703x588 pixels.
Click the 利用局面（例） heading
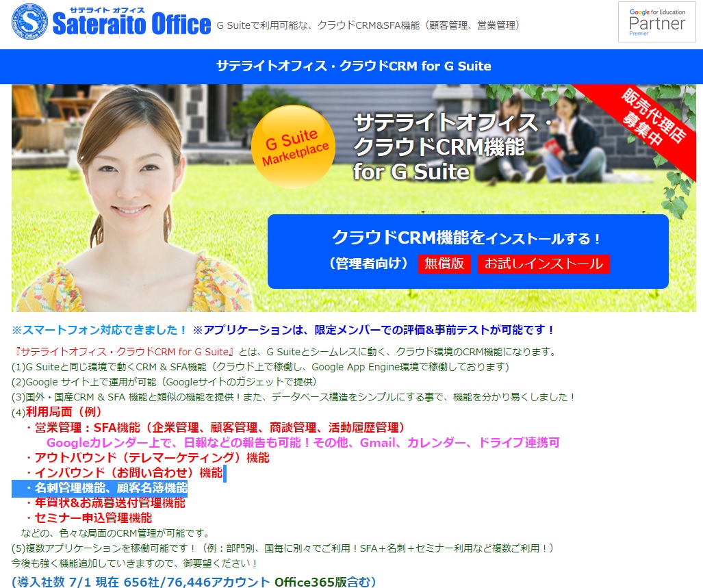click(x=64, y=412)
